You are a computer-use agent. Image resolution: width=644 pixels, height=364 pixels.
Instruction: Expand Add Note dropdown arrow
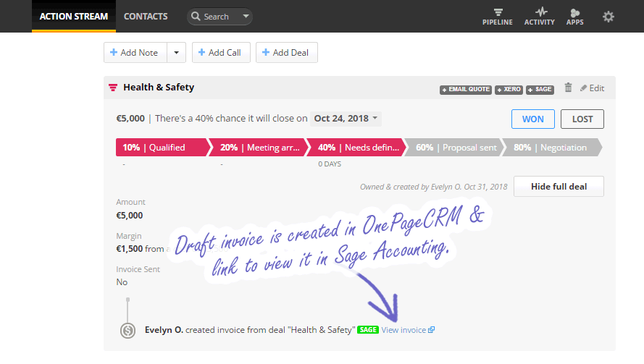[x=177, y=53]
